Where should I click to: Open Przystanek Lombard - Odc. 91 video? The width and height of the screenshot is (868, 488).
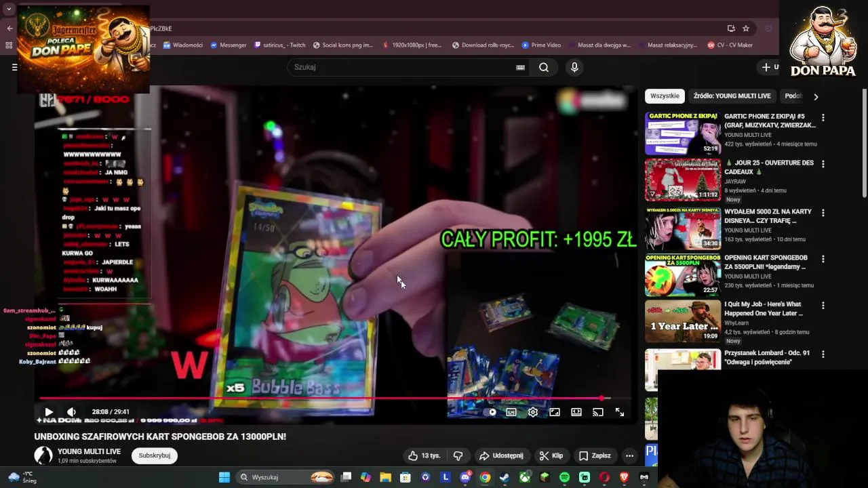767,357
